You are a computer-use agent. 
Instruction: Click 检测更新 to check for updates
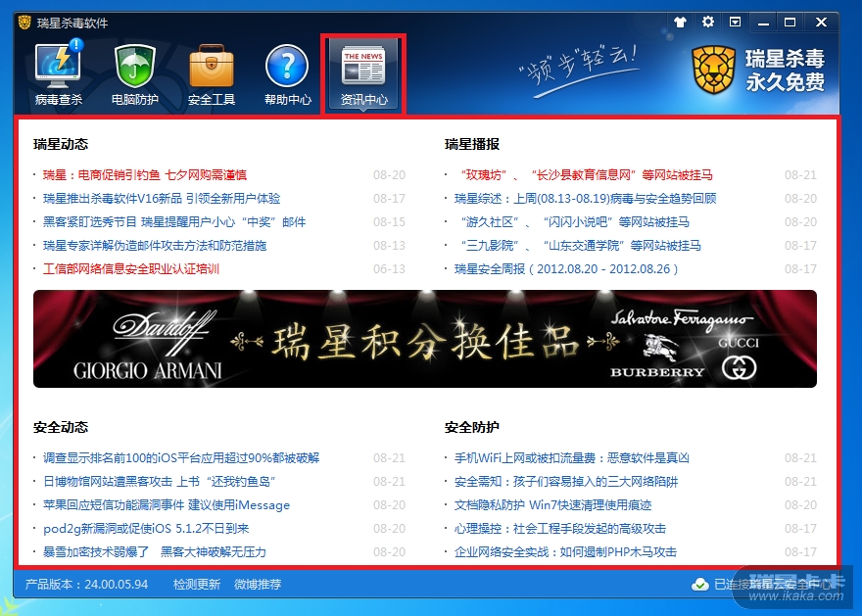pos(197,585)
